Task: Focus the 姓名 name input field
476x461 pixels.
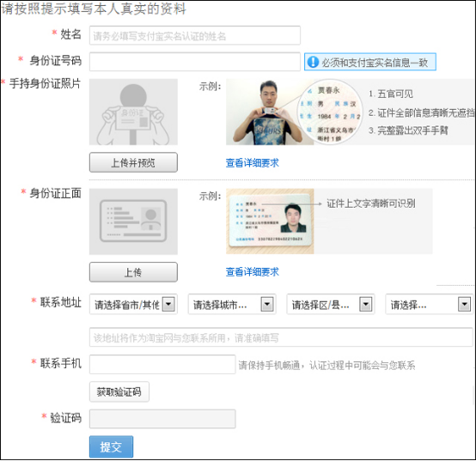Action: point(195,35)
